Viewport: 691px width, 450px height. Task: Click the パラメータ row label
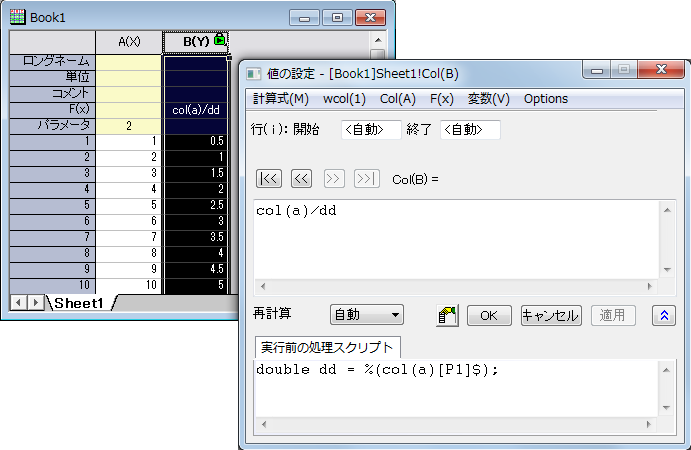(x=52, y=126)
